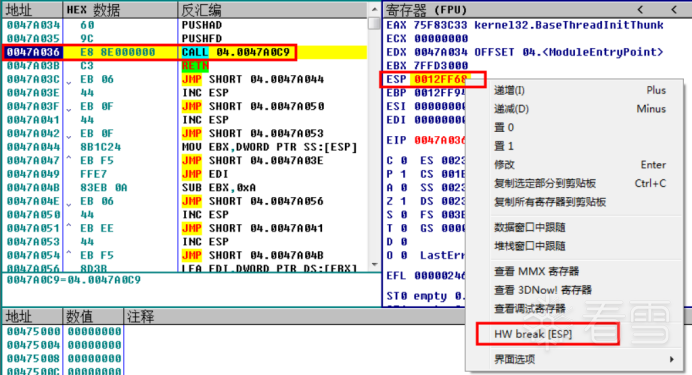Toggle the P flag value
The height and width of the screenshot is (375, 692).
click(404, 174)
